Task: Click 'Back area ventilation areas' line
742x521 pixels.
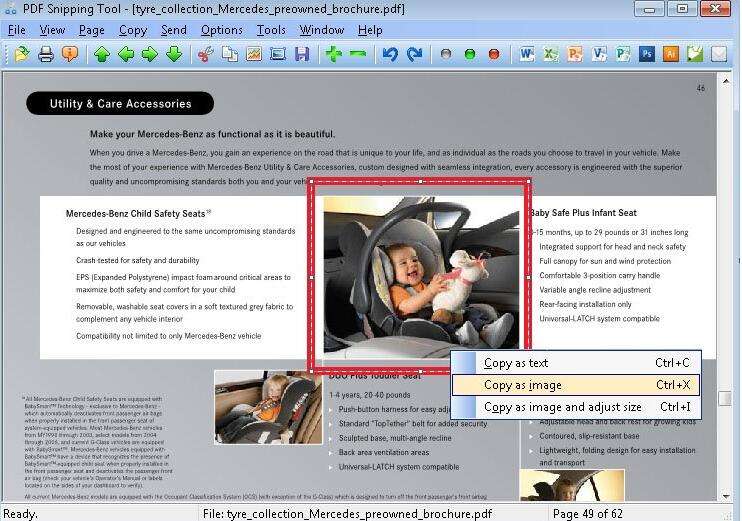Action: (x=384, y=452)
